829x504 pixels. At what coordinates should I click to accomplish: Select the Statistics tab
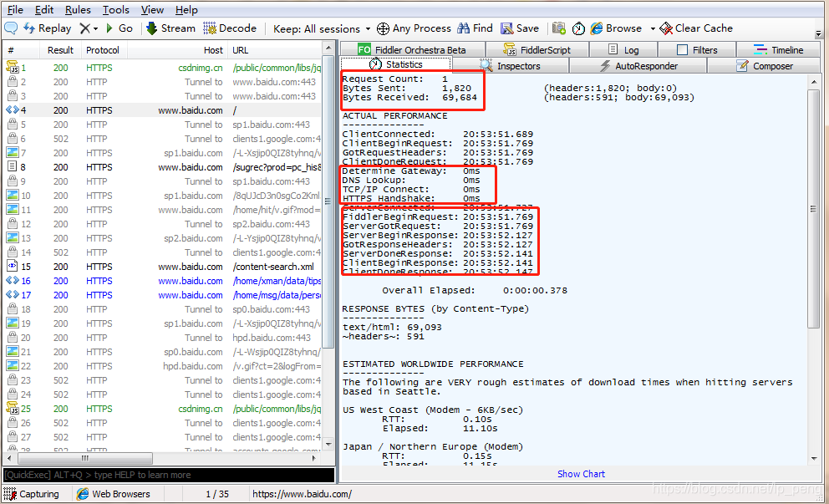click(396, 64)
